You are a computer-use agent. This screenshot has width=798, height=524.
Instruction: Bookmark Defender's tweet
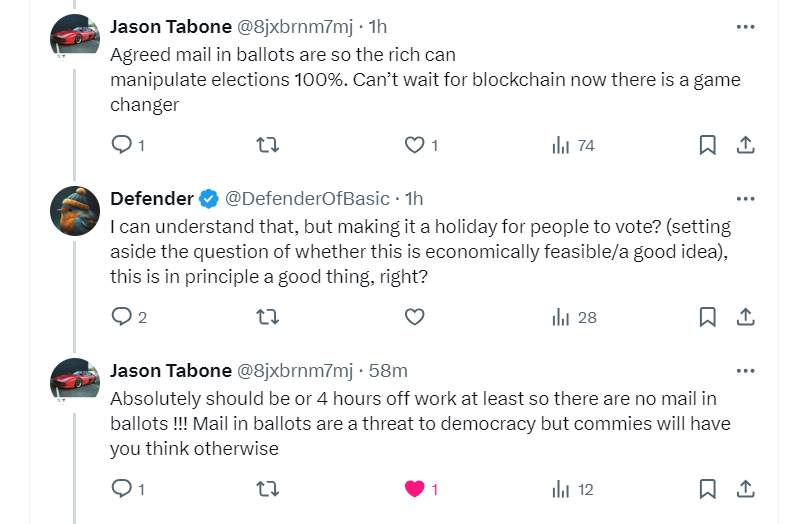coord(707,317)
